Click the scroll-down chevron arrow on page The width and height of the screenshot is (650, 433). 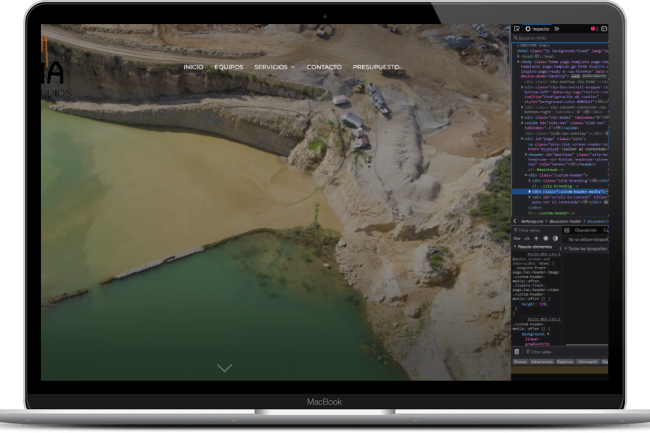(224, 368)
